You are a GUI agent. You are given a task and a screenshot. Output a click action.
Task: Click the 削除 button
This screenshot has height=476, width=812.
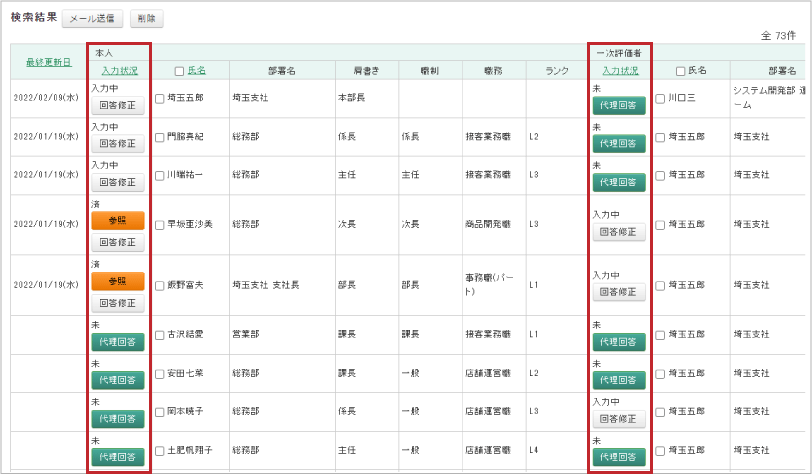click(147, 19)
